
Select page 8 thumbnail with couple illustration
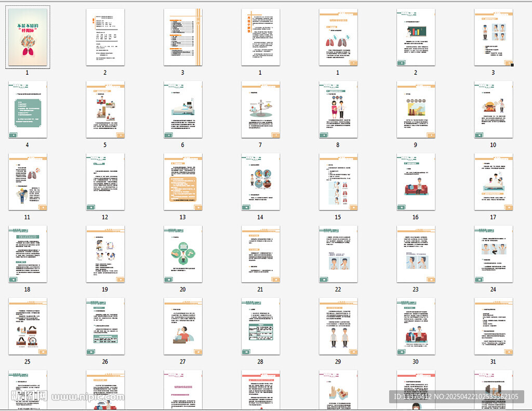[x=338, y=109]
